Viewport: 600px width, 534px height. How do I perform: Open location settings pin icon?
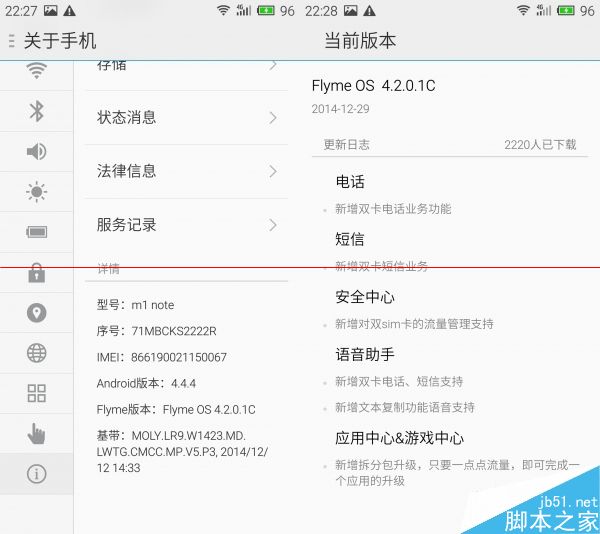(36, 313)
